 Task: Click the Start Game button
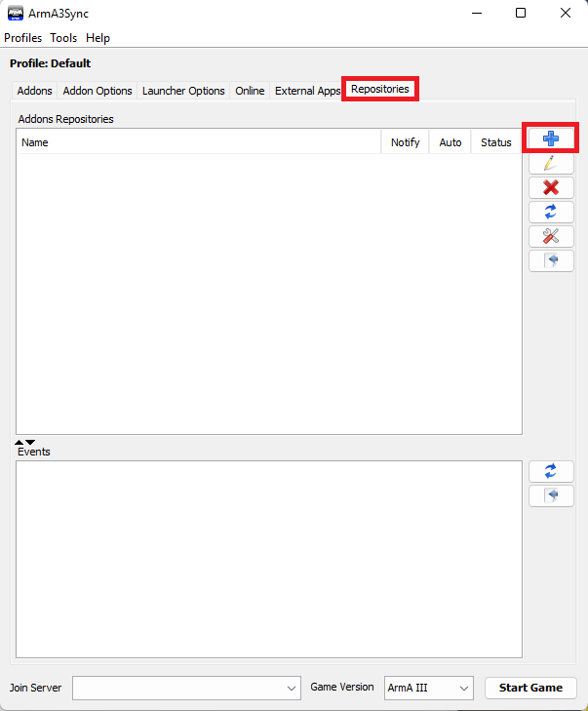point(530,688)
